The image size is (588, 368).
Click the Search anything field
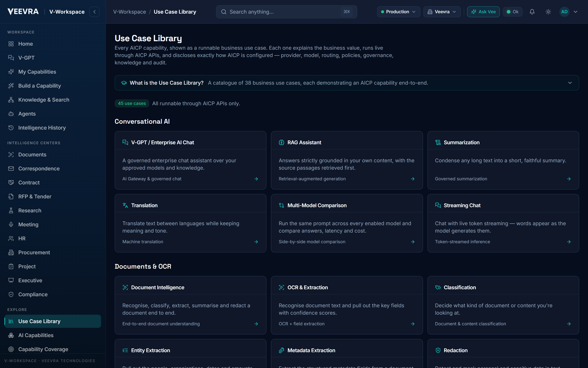pyautogui.click(x=286, y=12)
